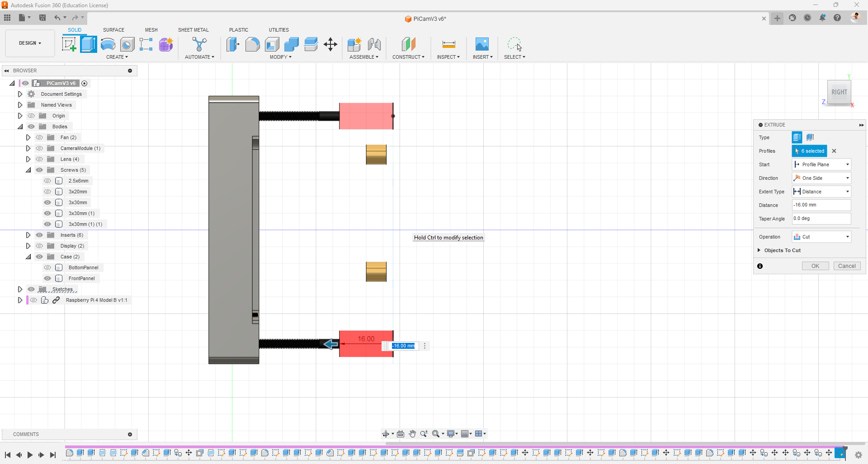Open the data panel grid icon
This screenshot has width=868, height=464.
[x=7, y=18]
